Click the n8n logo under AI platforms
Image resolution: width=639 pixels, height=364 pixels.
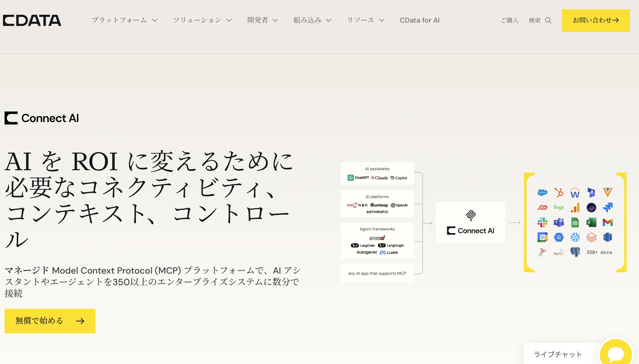[357, 205]
